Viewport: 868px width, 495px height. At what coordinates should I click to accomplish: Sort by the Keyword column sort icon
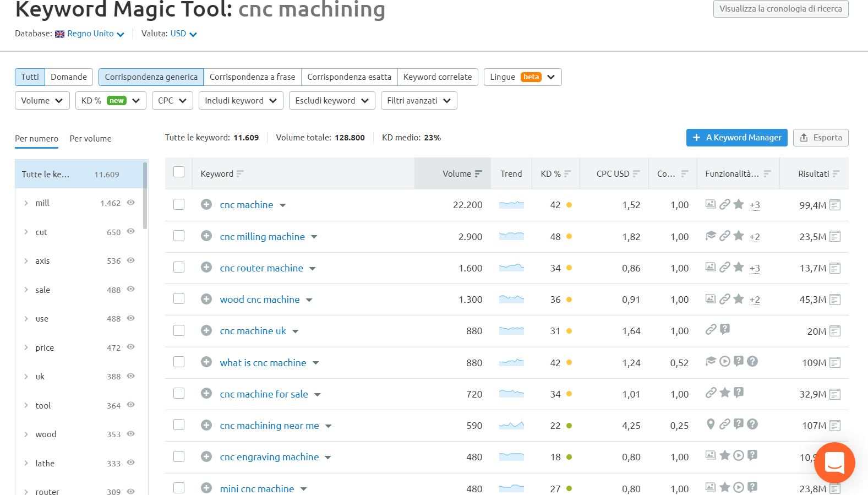(x=240, y=173)
